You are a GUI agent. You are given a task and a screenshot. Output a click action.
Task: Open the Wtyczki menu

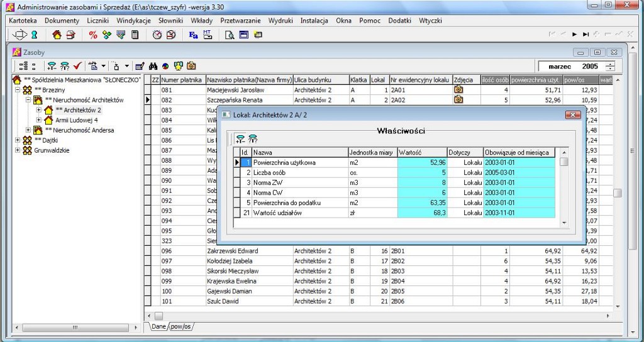[430, 21]
